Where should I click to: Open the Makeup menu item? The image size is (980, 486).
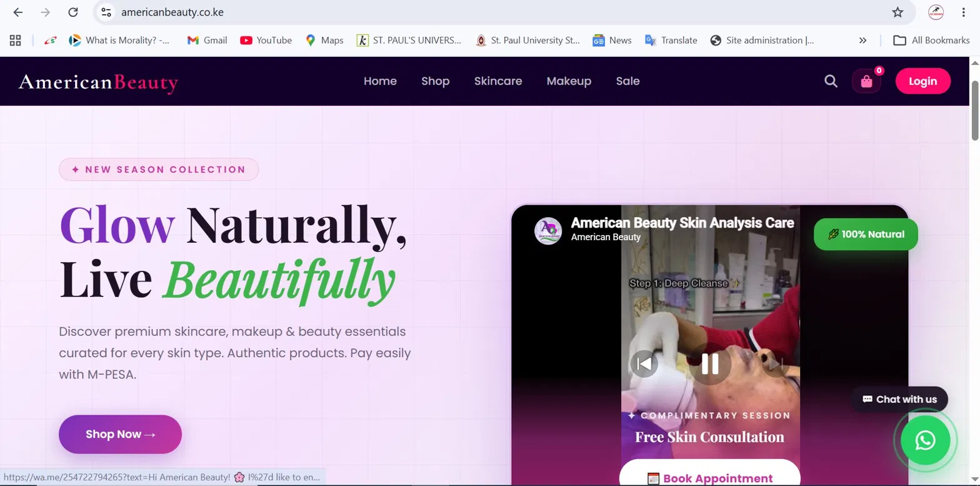569,81
